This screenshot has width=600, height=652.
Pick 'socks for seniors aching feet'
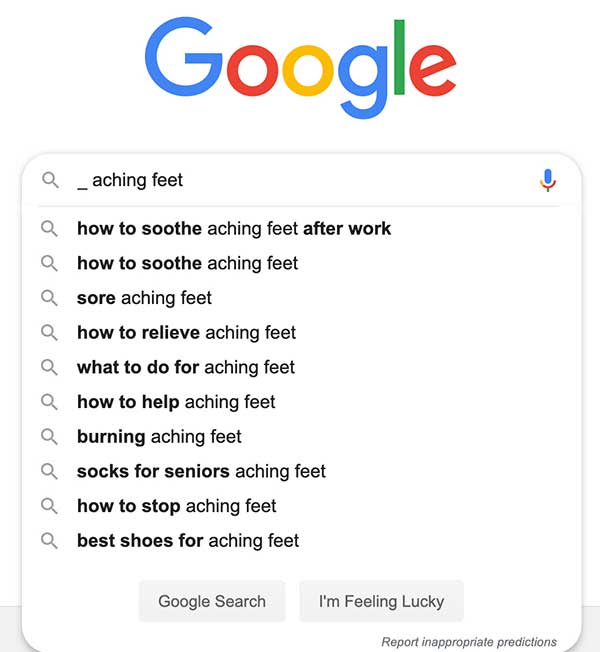tap(301, 471)
